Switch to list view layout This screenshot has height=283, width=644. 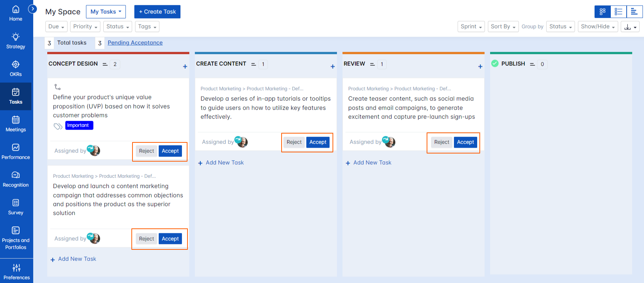(x=619, y=12)
